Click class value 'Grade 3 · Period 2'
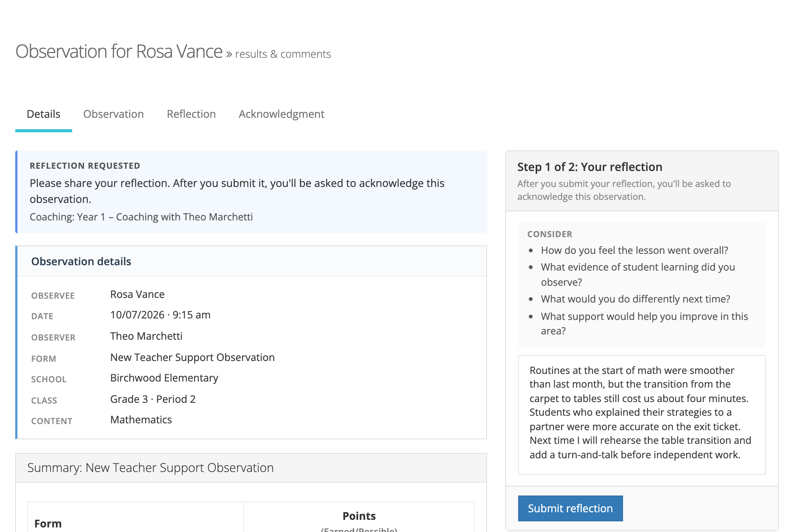Screen dimensions: 794x532 coord(153,399)
